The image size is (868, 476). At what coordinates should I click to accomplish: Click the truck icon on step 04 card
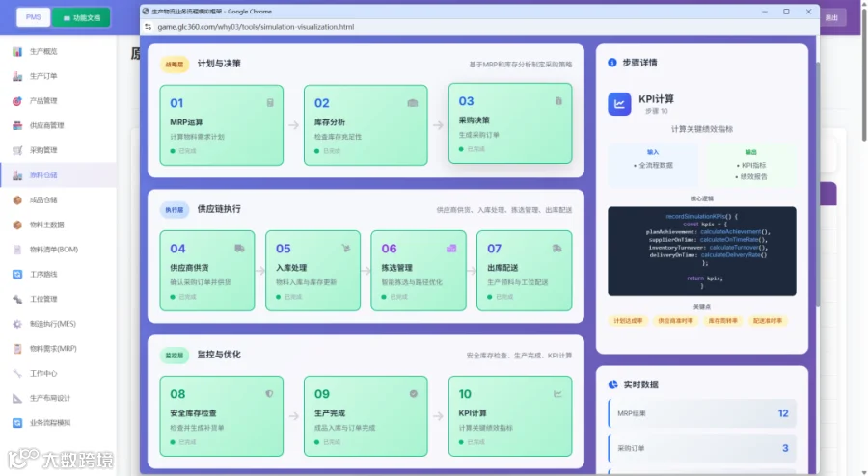tap(239, 249)
